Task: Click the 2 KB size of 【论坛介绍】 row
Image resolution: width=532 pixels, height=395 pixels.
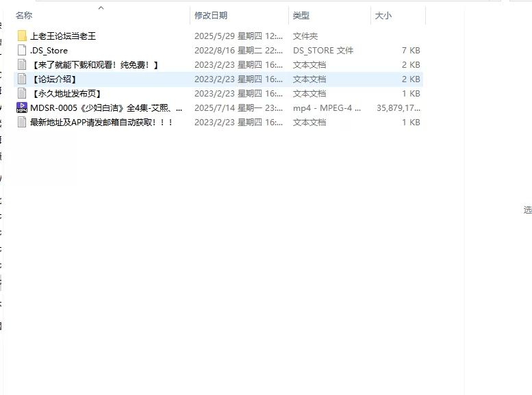Action: pyautogui.click(x=411, y=79)
